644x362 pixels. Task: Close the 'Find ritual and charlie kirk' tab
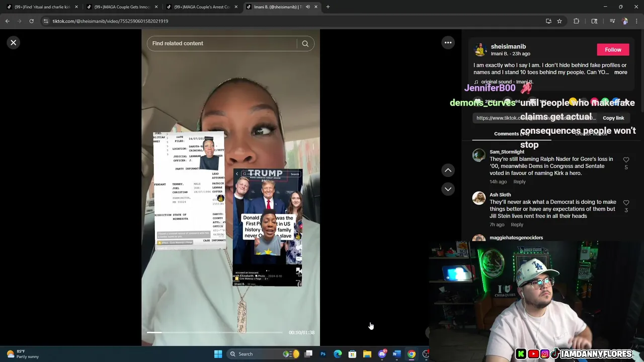[x=76, y=7]
